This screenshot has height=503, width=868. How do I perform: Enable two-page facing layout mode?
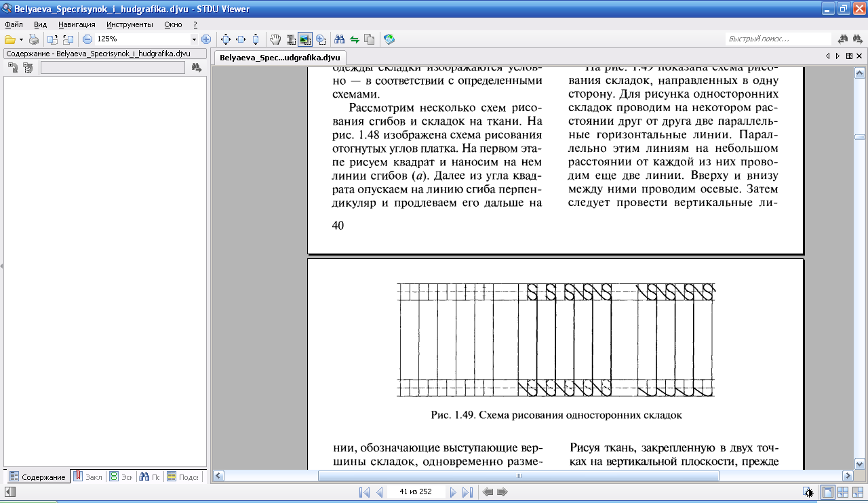tap(844, 492)
